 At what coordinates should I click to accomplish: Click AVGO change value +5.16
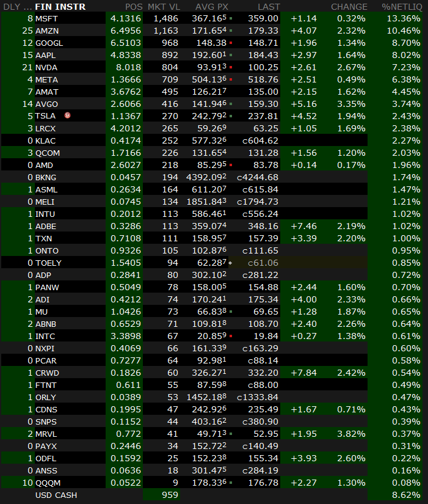pos(303,104)
